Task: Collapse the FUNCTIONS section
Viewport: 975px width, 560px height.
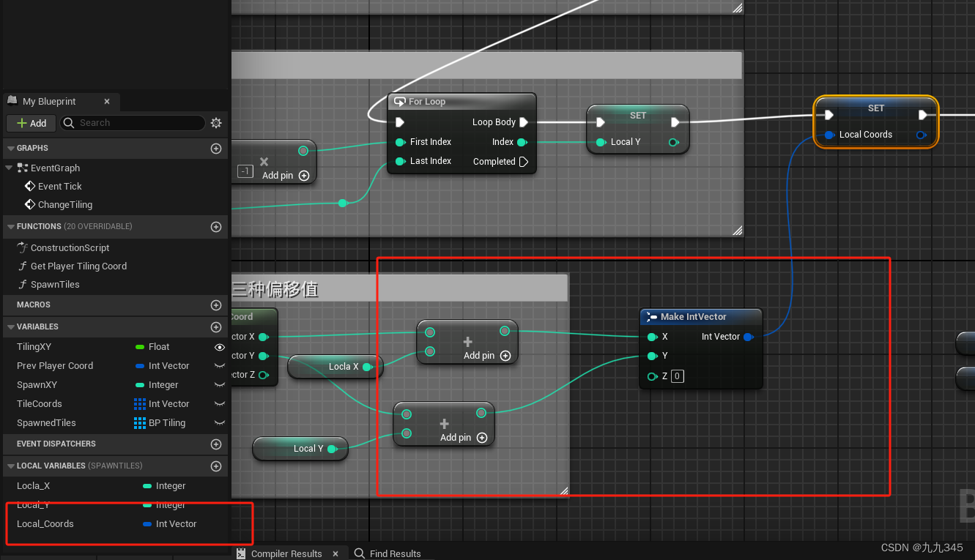Action: pyautogui.click(x=11, y=226)
